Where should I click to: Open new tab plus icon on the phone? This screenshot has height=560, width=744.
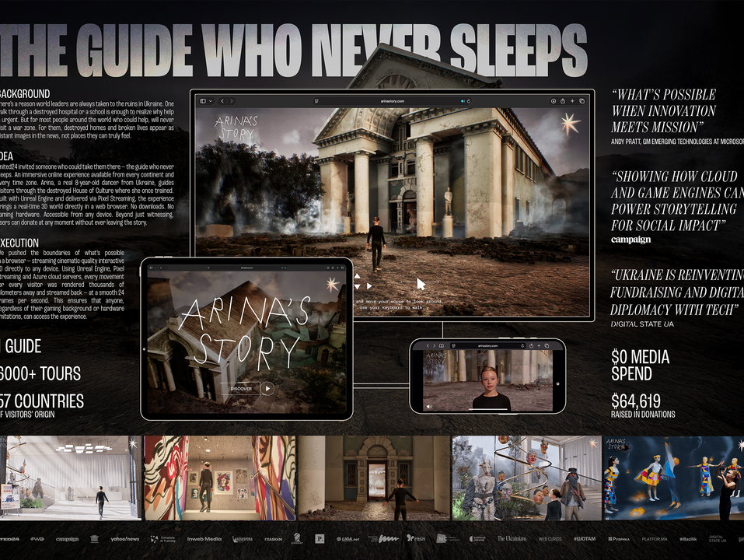(539, 346)
